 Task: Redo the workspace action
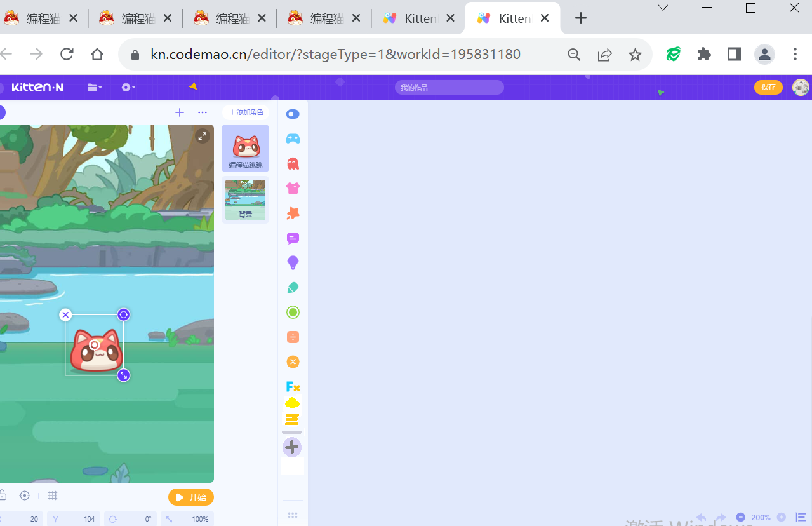721,518
